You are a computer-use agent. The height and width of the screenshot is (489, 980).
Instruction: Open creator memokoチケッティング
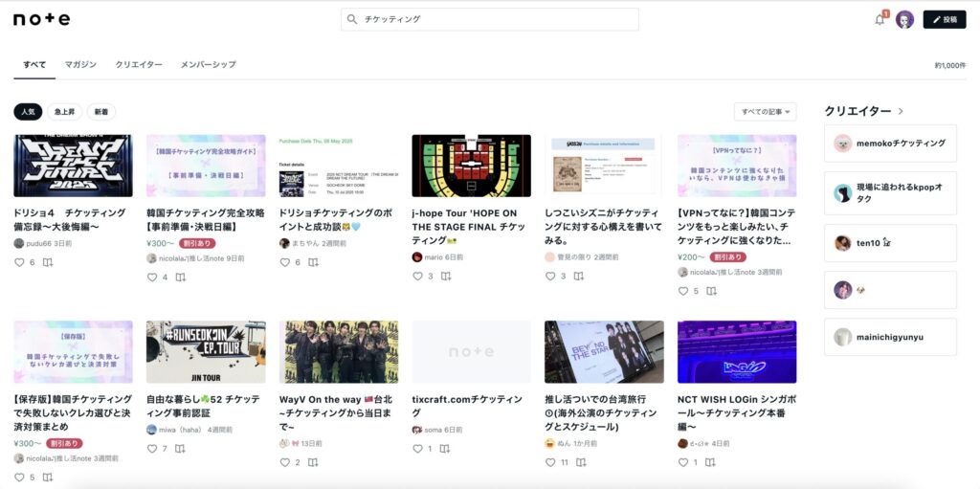pos(891,144)
